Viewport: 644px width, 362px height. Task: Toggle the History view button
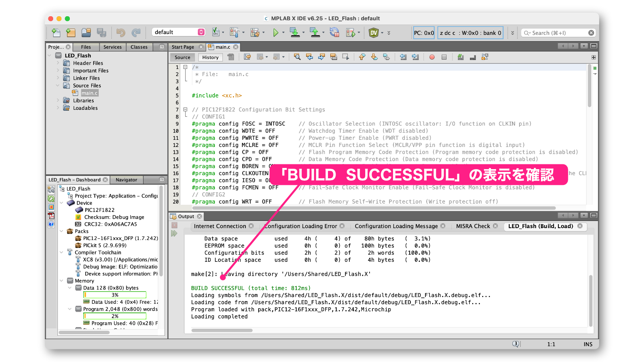pyautogui.click(x=210, y=57)
